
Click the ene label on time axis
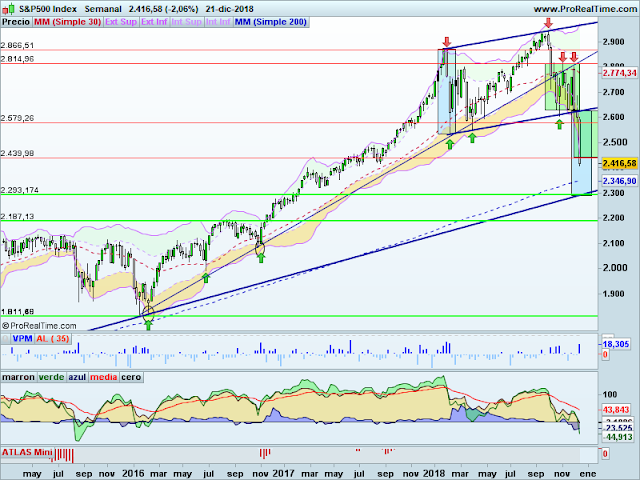tap(588, 474)
